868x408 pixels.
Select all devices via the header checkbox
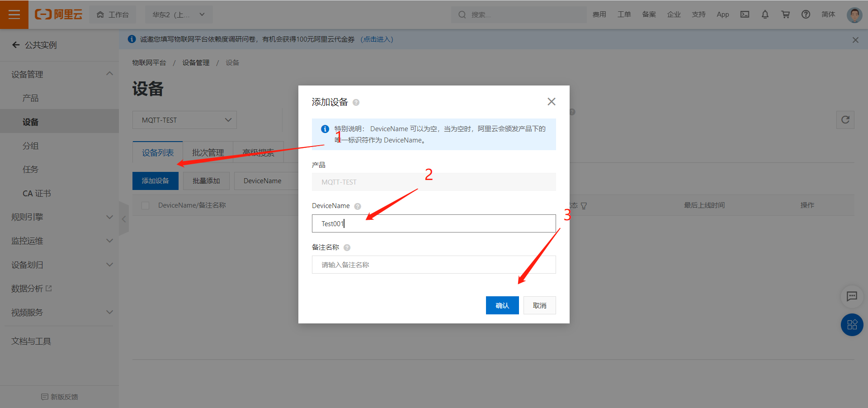pos(145,205)
